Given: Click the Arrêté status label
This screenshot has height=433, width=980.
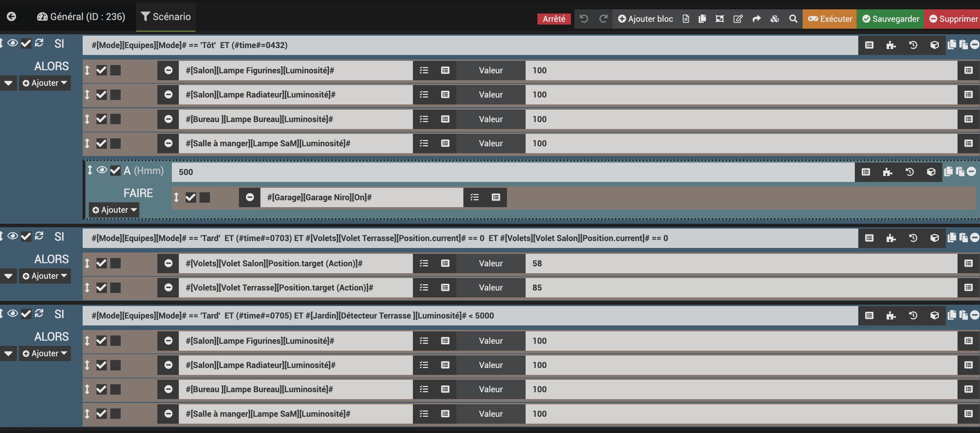Looking at the screenshot, I should click(554, 19).
